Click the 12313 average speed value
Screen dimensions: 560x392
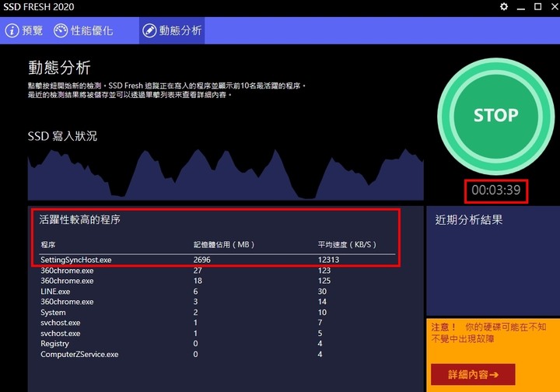[x=328, y=260]
